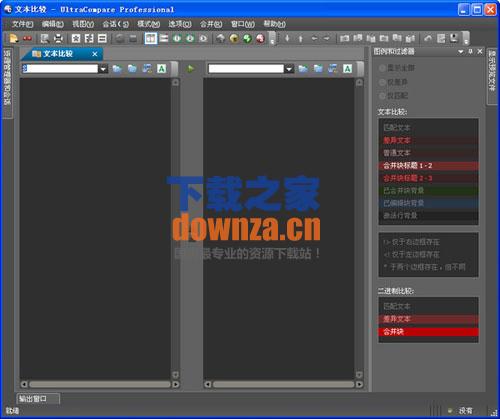Open the vertical side tab on the left edge

coord(7,83)
